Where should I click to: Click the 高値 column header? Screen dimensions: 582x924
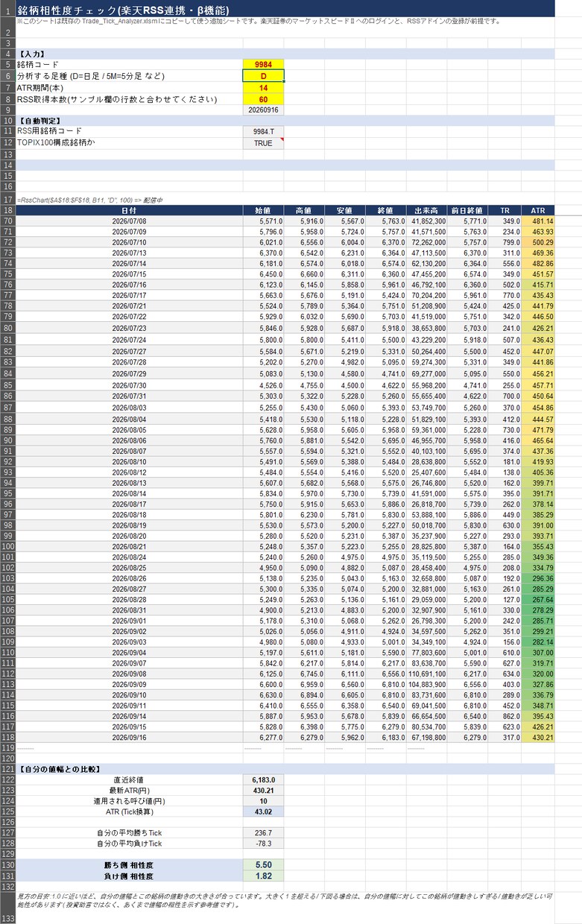pos(304,211)
